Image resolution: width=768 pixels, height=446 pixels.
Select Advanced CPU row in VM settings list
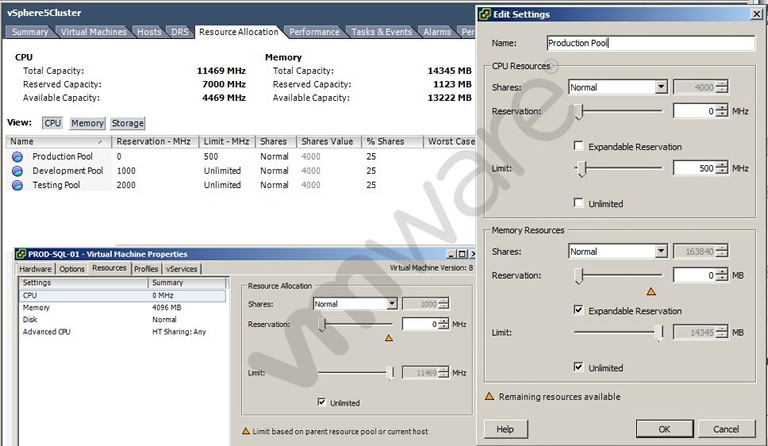122,331
